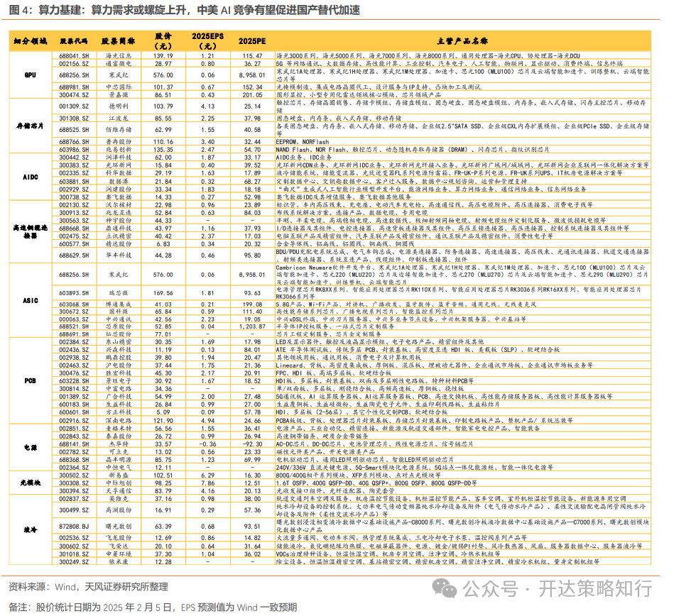Select stock code '300563.SZ'
Screen dimensions: 674x616
74,221
